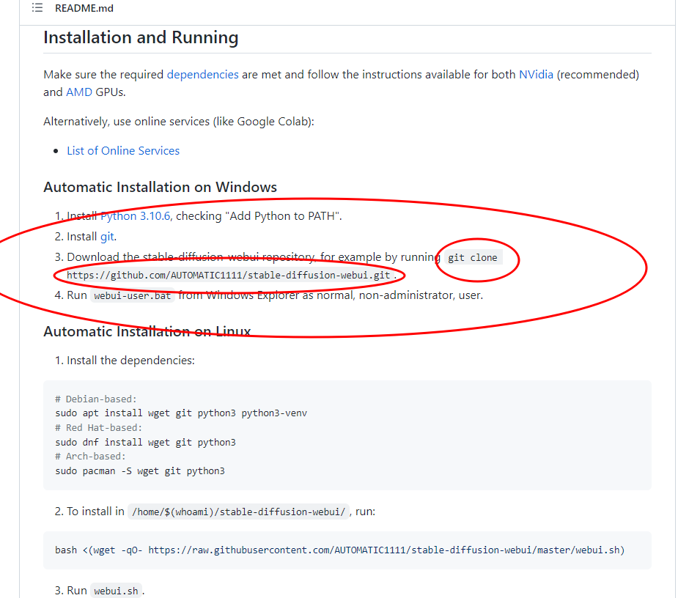
Task: Click the Automatic Installation on Linux heading
Action: click(147, 331)
